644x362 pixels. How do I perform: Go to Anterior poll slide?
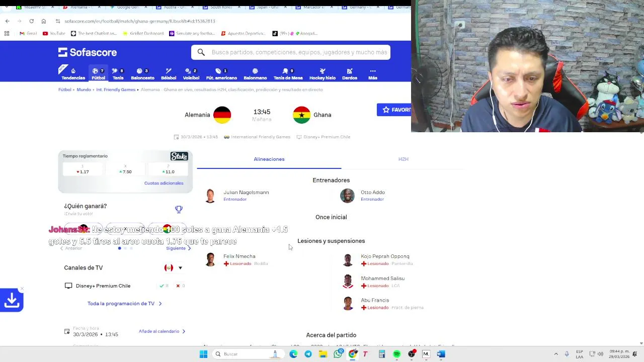tap(71, 248)
